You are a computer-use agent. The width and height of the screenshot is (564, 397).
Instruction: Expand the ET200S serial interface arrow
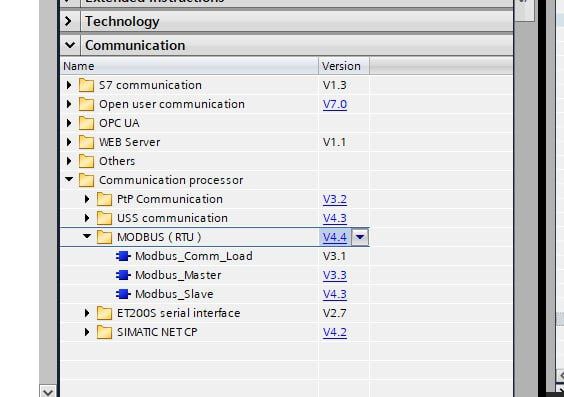point(87,313)
